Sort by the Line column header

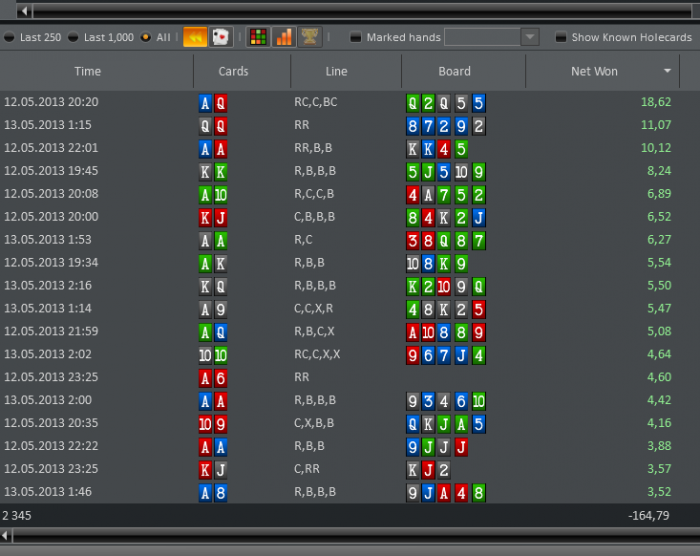coord(346,71)
